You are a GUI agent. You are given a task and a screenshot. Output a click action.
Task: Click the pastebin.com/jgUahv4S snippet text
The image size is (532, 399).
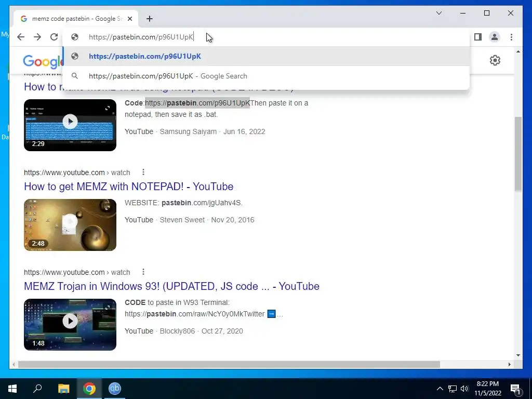(x=202, y=203)
